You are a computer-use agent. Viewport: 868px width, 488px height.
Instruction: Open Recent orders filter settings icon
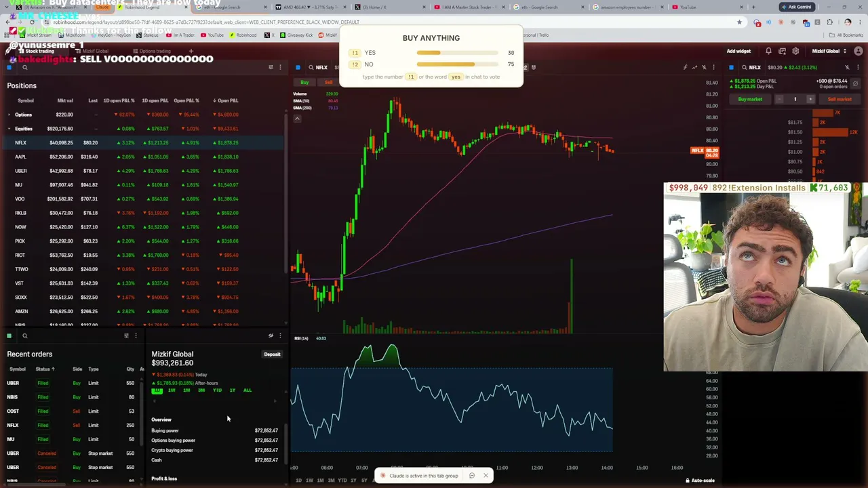(x=126, y=335)
